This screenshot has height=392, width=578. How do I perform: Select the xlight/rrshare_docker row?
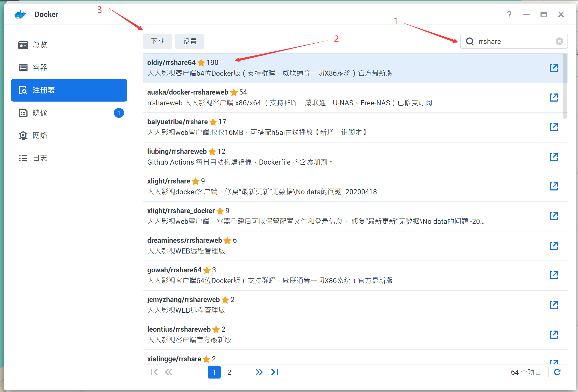pos(355,216)
